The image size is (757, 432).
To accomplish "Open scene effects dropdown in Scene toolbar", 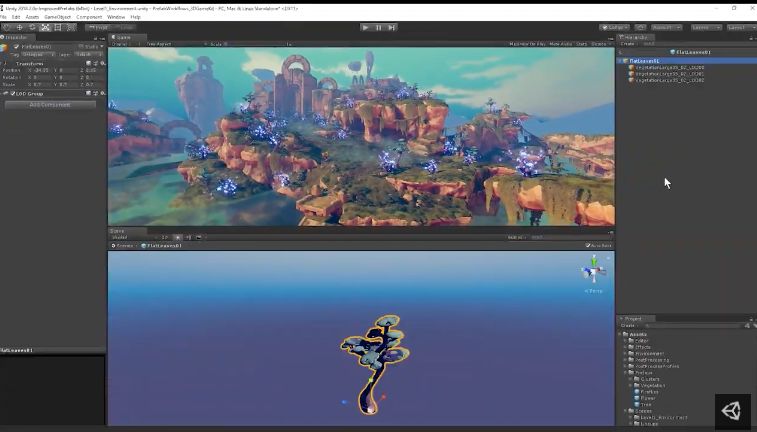I will [199, 237].
